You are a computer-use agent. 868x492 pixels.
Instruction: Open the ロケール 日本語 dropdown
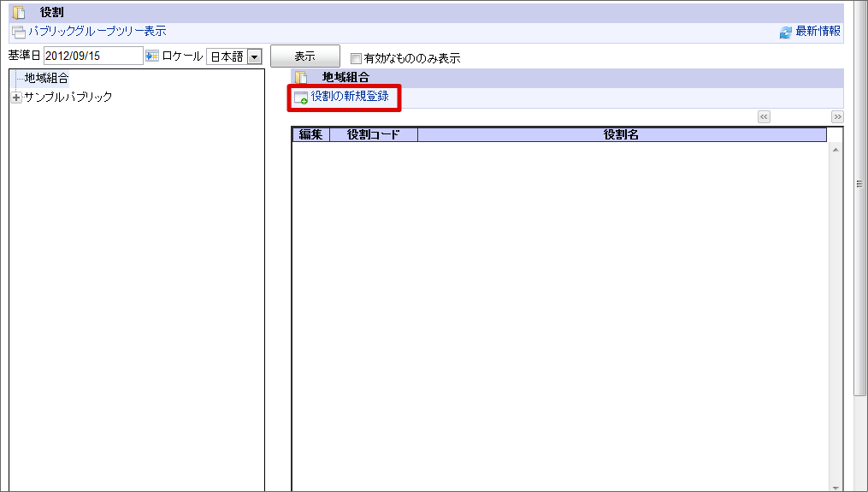[x=254, y=56]
